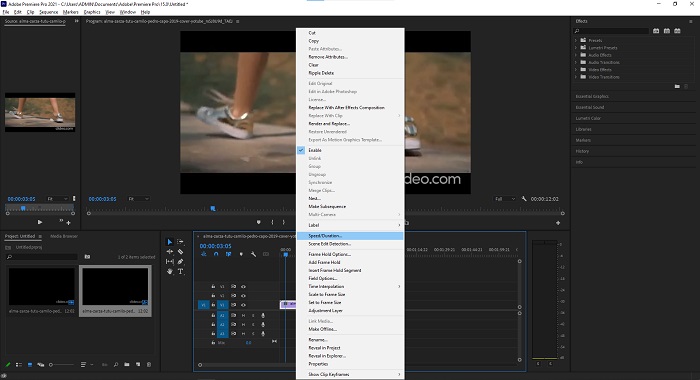The image size is (700, 380).
Task: Solo audio track A1
Action: click(x=253, y=315)
